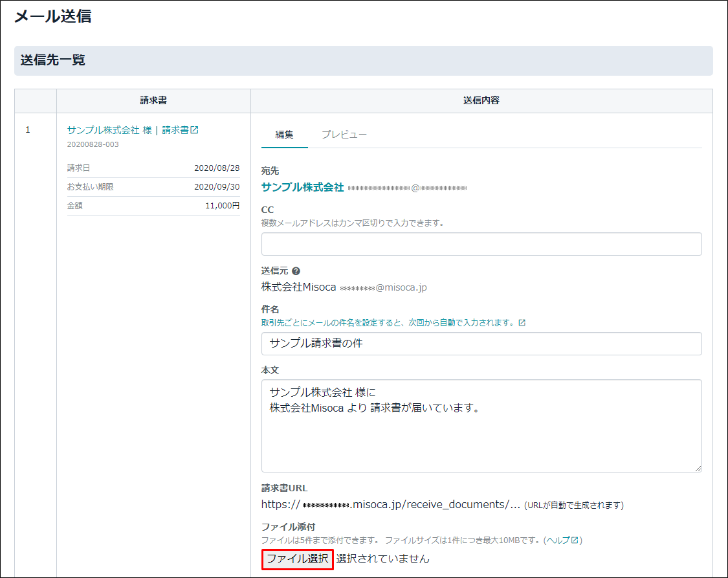This screenshot has height=578, width=728.
Task: Click the お支払い期限 date 2020/09/30
Action: pos(217,187)
